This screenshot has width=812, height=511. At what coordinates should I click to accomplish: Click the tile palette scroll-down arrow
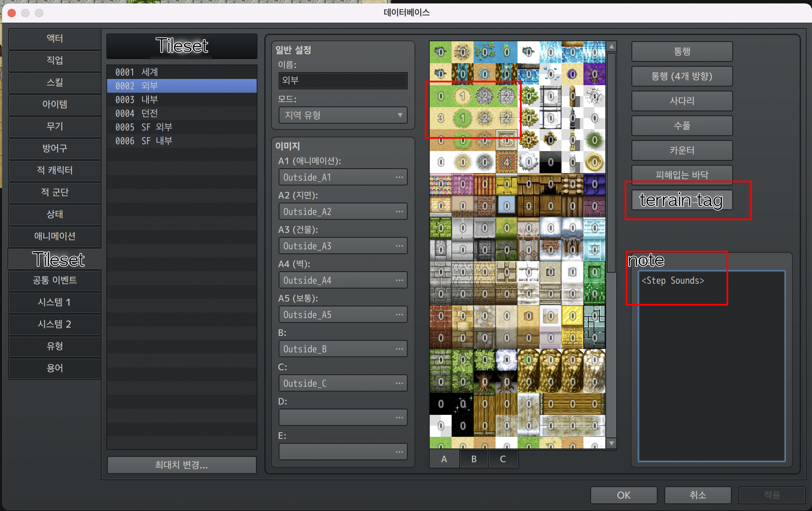(x=611, y=443)
